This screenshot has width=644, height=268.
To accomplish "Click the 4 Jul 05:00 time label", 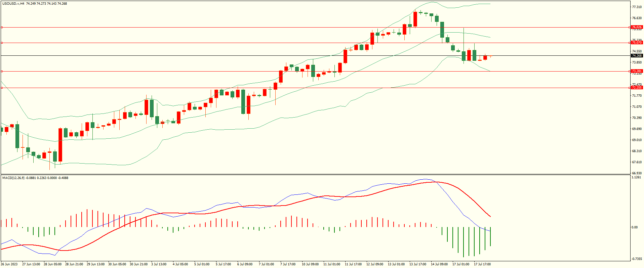I will click(180, 264).
